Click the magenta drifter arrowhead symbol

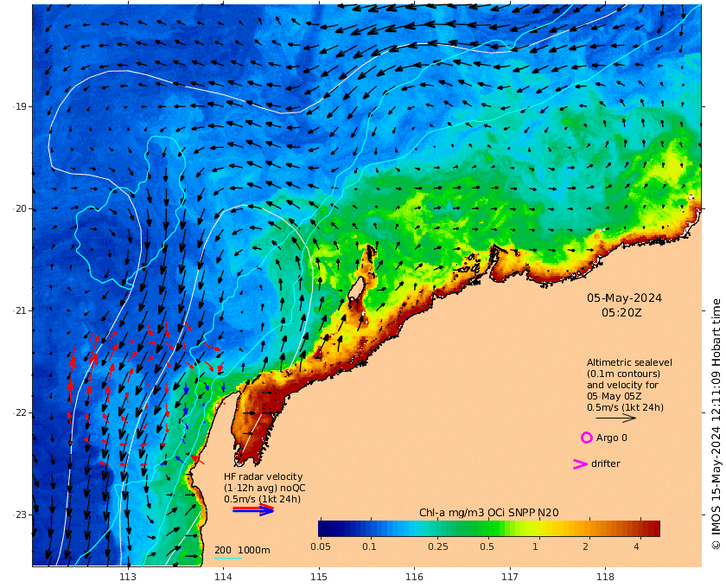581,463
